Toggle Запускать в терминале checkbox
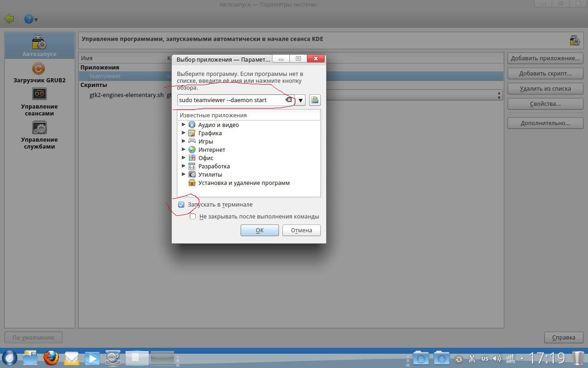Image resolution: width=588 pixels, height=368 pixels. click(181, 205)
